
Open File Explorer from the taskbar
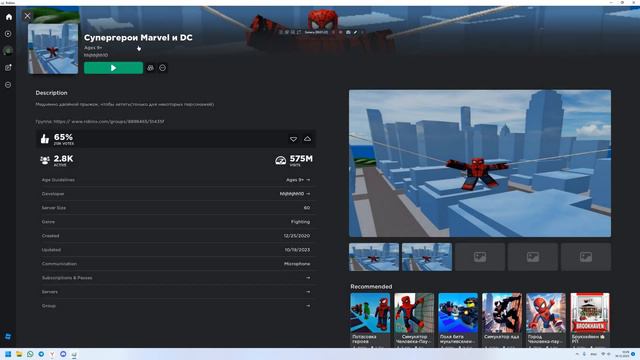[19, 354]
